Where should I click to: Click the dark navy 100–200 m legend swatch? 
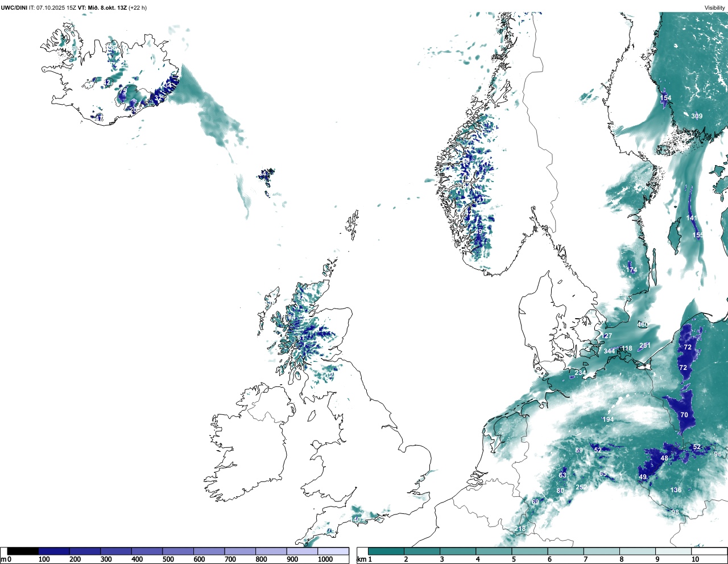click(54, 551)
